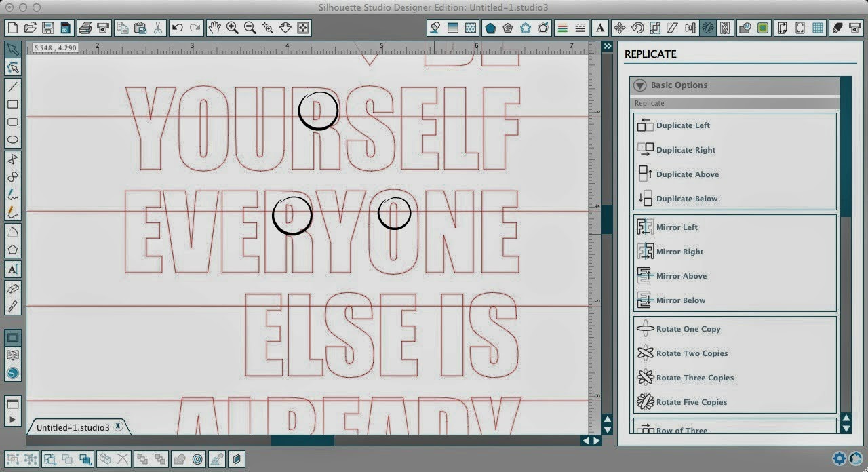Viewport: 868px width, 472px height.
Task: Zoom in with the plus magnifier
Action: (232, 28)
